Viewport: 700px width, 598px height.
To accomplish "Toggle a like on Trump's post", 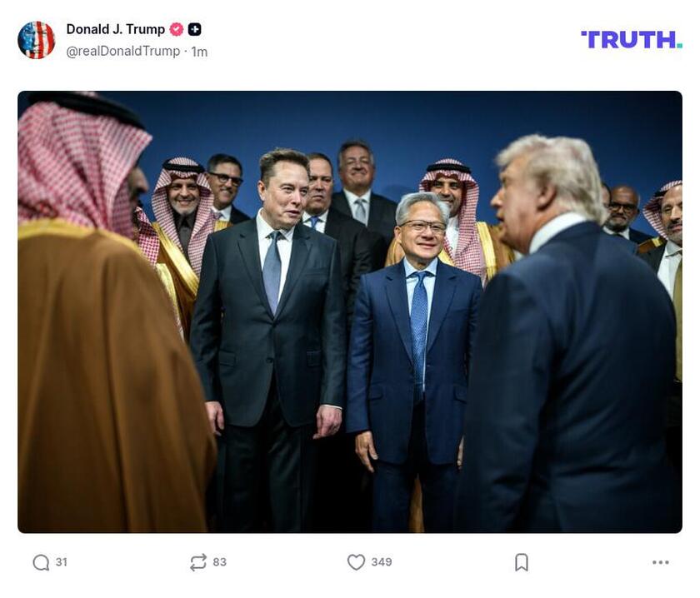I will 357,562.
